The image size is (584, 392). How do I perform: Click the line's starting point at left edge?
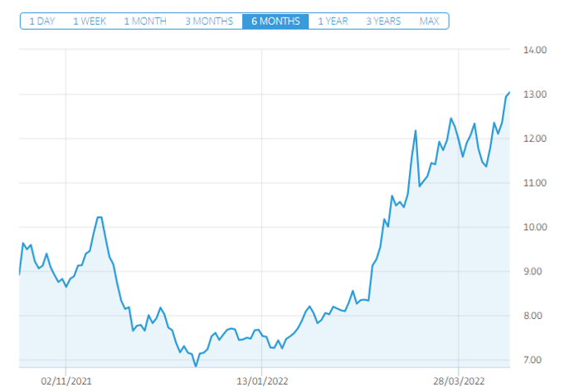20,273
